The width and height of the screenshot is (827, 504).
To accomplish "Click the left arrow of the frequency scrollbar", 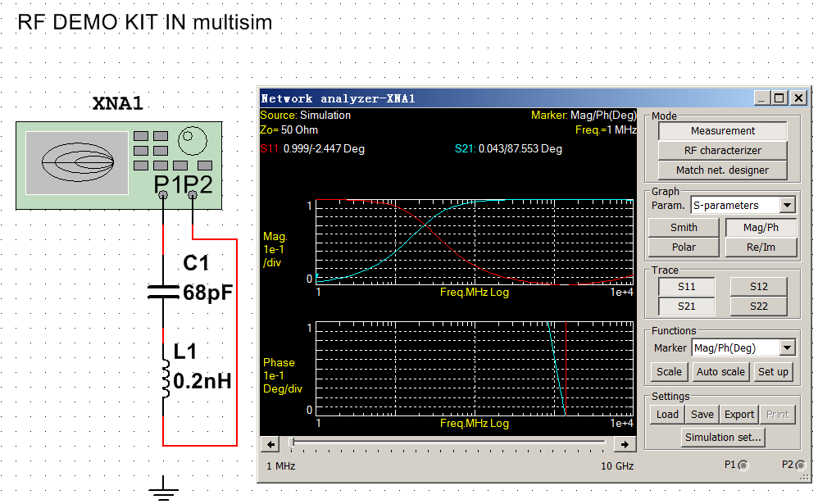I will tap(270, 444).
